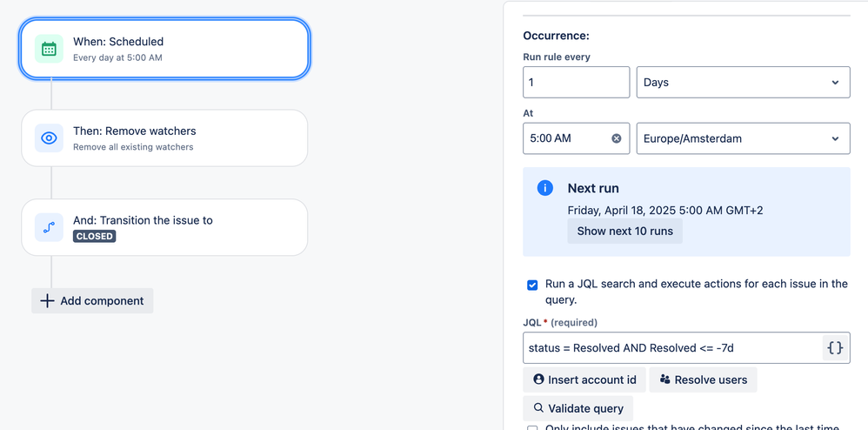The height and width of the screenshot is (430, 868).
Task: Open the Days interval dropdown
Action: [744, 83]
